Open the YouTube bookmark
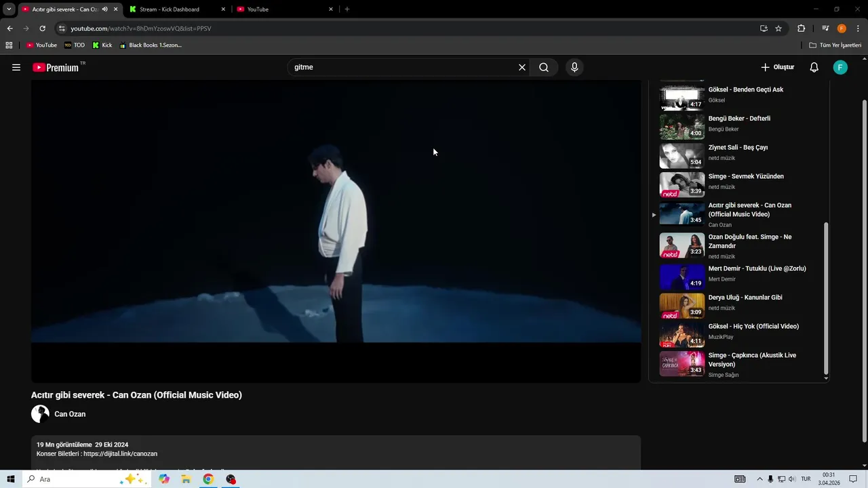This screenshot has height=488, width=868. [42, 45]
